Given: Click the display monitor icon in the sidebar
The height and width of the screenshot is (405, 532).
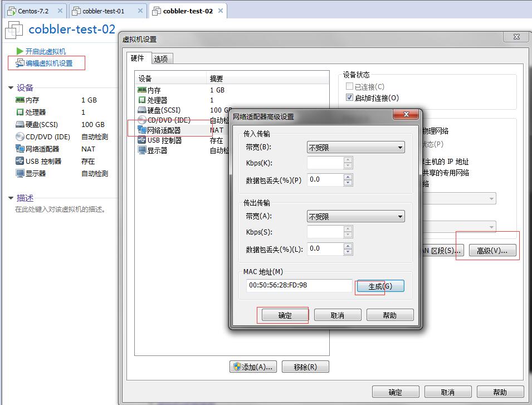Looking at the screenshot, I should (19, 173).
